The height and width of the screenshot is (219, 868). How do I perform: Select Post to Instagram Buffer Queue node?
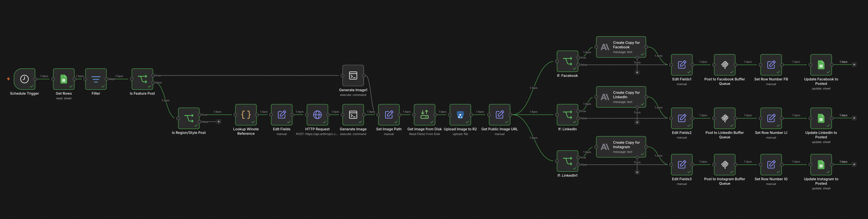click(x=724, y=165)
